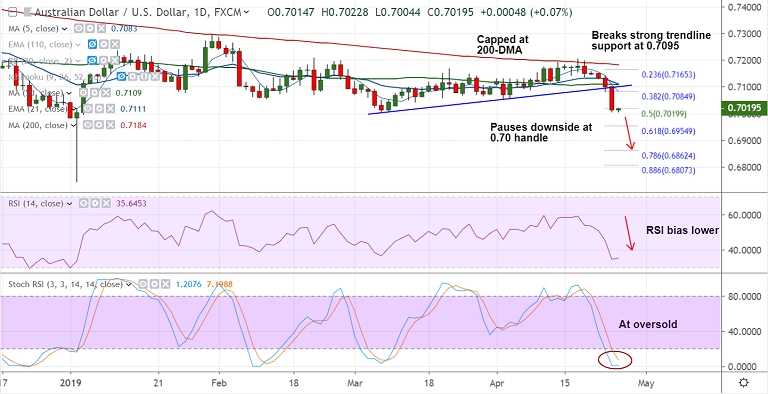Open settings for MA (200, close) indicator
This screenshot has height=394, width=768.
pos(100,125)
